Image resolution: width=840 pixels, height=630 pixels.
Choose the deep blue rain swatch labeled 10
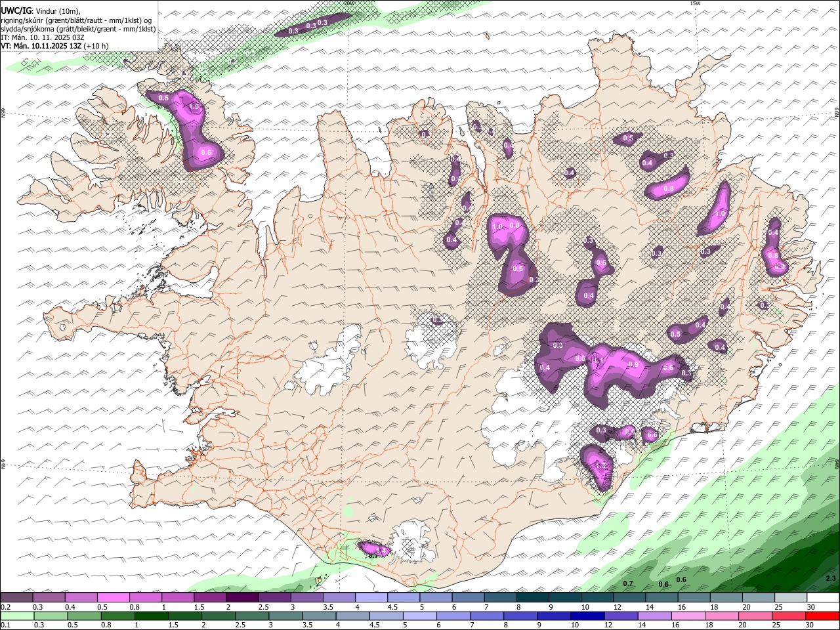[587, 616]
